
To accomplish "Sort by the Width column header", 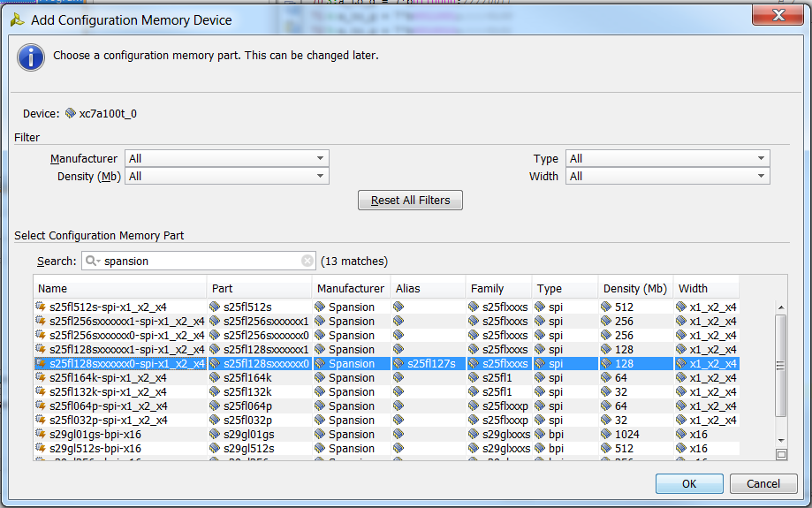I will [x=706, y=288].
